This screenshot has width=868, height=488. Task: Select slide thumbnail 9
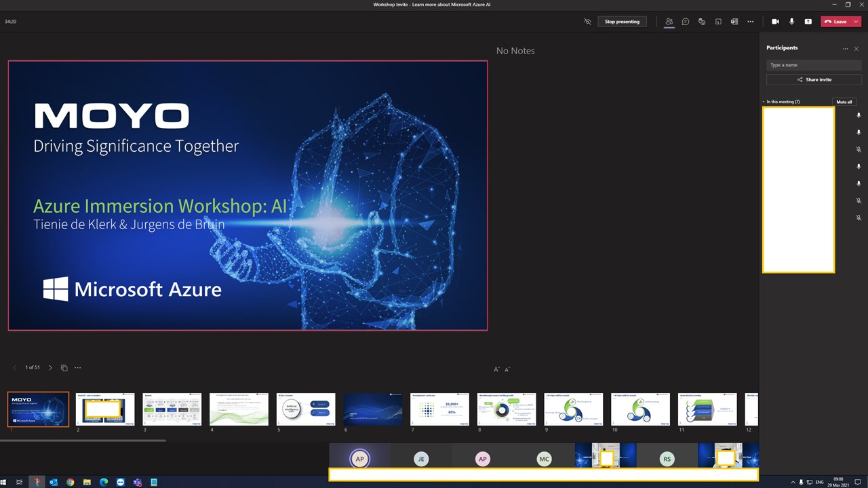pyautogui.click(x=574, y=409)
